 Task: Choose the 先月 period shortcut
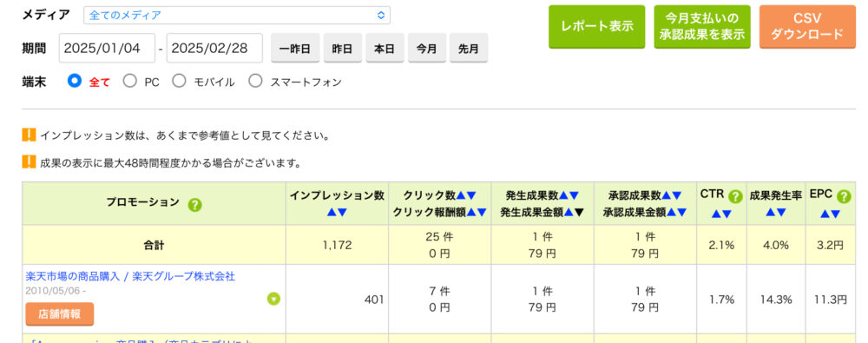(469, 49)
